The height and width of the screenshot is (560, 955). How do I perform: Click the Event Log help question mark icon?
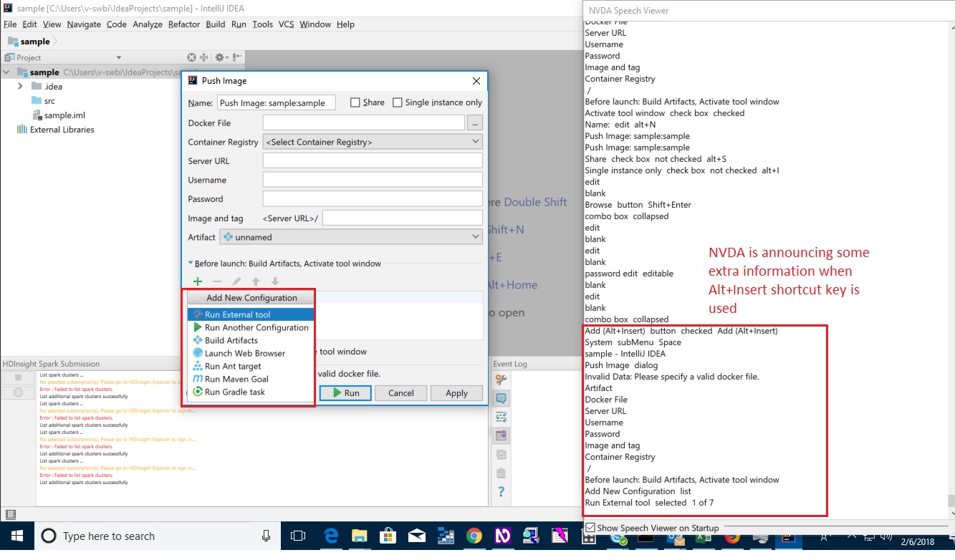pos(501,492)
